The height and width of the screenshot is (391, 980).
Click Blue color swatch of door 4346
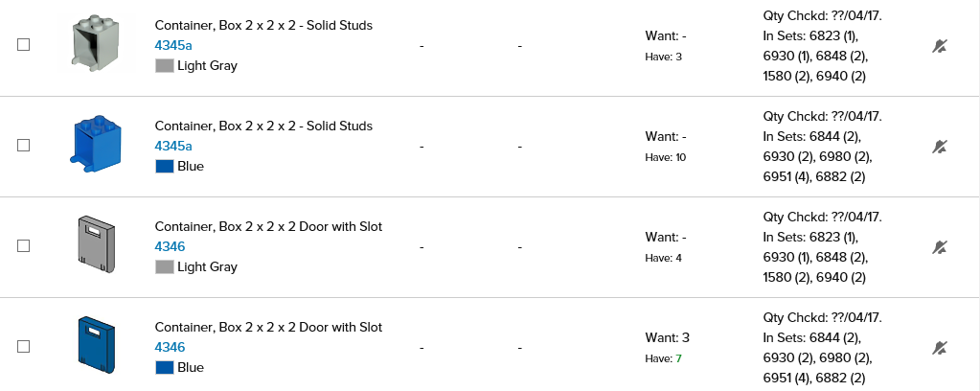164,368
